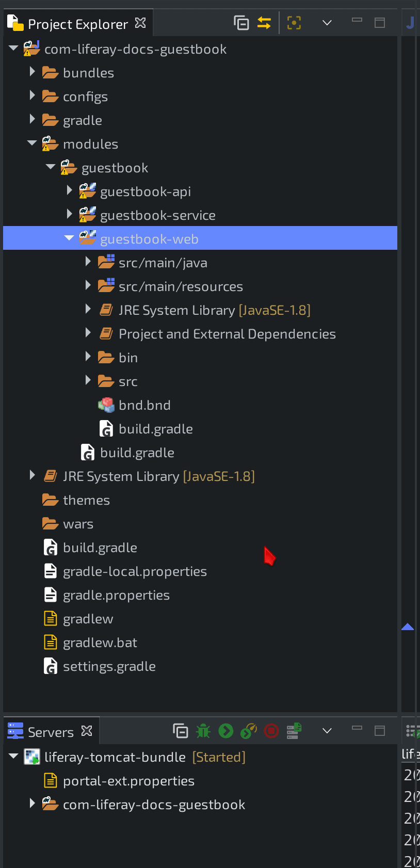Select gradlew.bat file
420x868 pixels.
[x=100, y=642]
